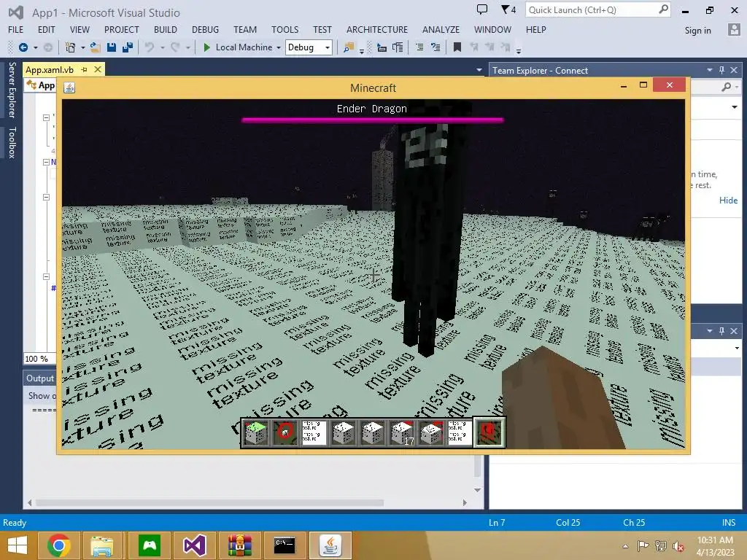Open Find in Files toolbar icon

349,47
